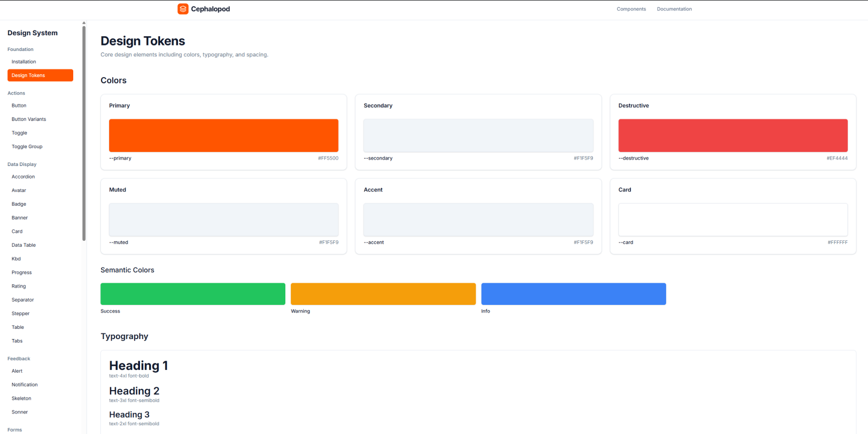Click the sidebar vertical scrollbar
868x434 pixels.
[84, 133]
